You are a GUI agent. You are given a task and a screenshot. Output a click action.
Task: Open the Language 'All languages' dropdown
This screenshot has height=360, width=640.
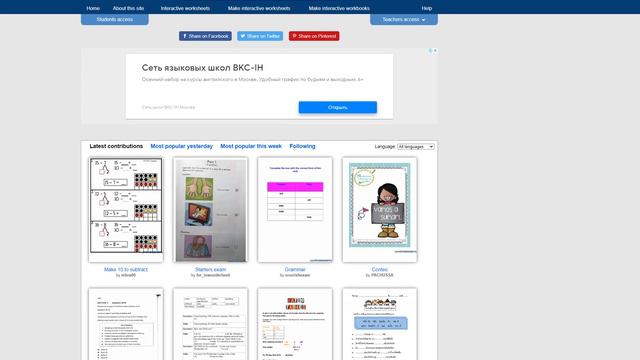point(416,147)
